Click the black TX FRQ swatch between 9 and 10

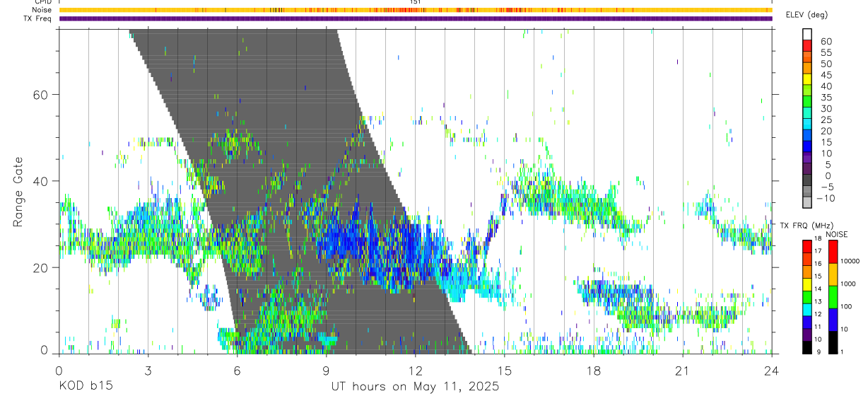(x=807, y=347)
